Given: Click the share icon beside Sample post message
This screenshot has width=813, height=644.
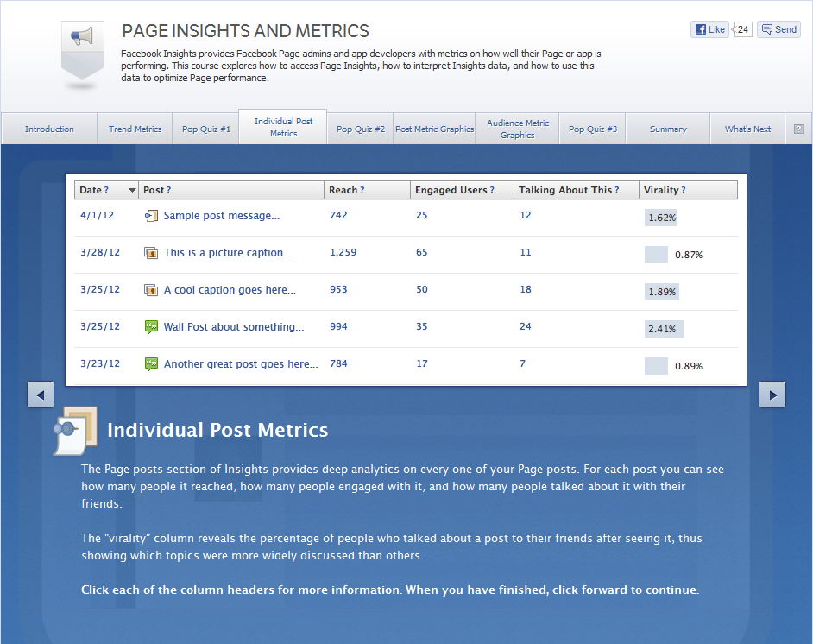Looking at the screenshot, I should point(151,216).
